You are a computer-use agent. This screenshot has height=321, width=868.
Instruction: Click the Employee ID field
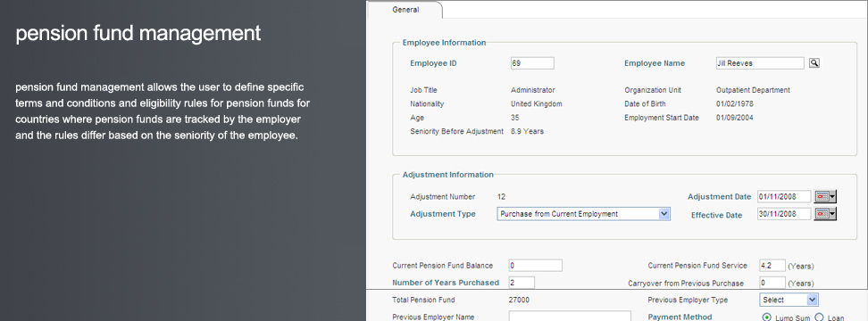(532, 63)
